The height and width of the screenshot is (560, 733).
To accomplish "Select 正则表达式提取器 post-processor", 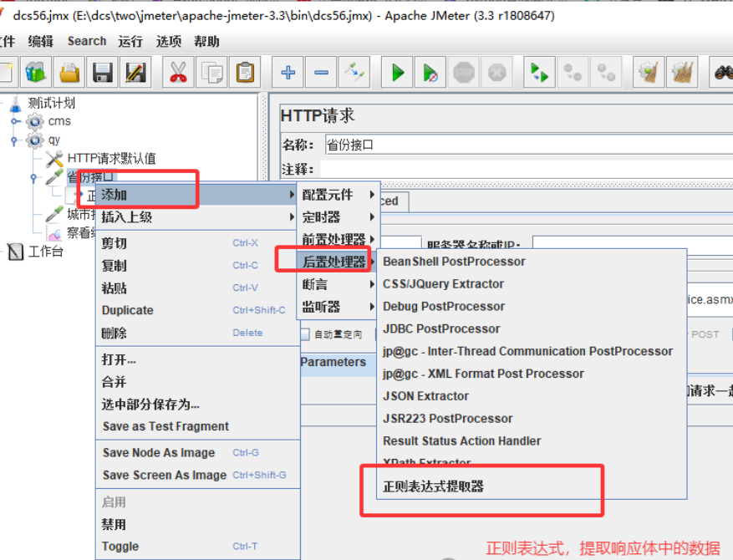I will pyautogui.click(x=532, y=486).
